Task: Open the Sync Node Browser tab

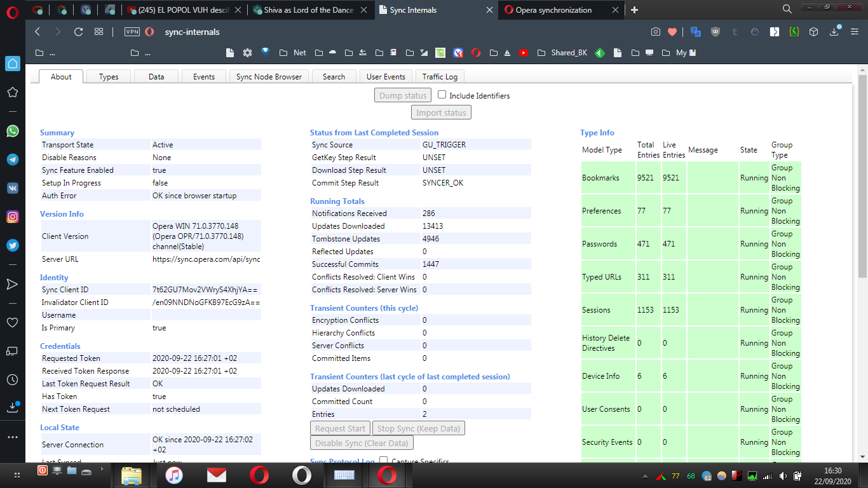Action: (x=269, y=76)
